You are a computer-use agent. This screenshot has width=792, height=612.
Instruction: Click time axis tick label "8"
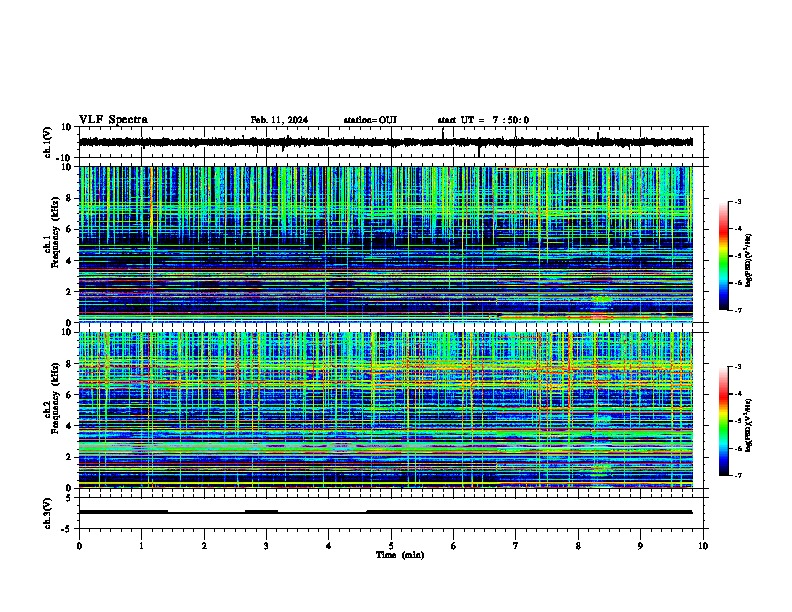(578, 546)
